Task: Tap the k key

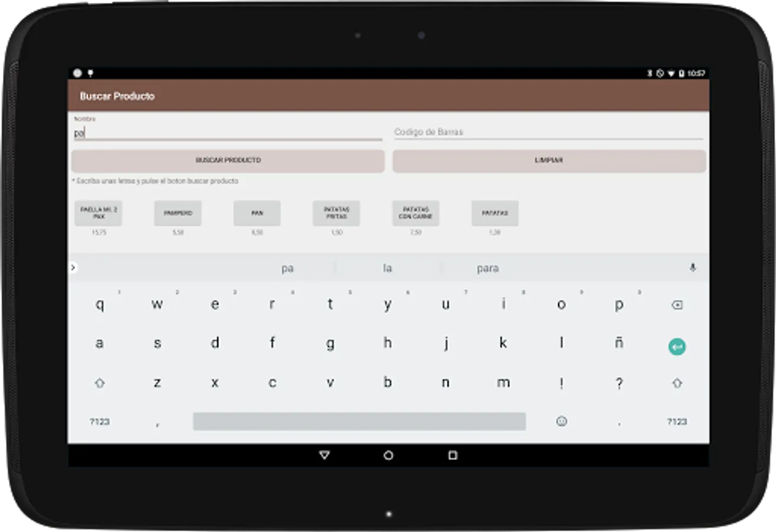Action: pos(504,343)
